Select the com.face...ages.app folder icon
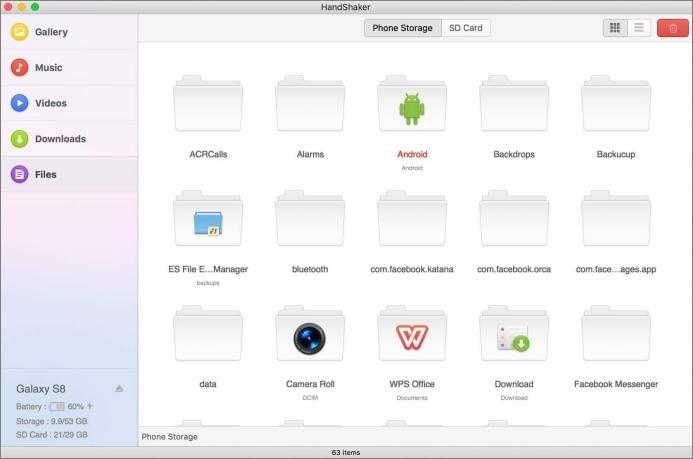693x459 pixels. coord(616,219)
